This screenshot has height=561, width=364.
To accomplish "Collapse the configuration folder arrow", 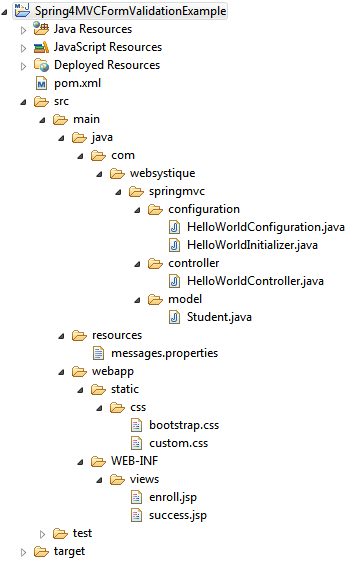I will [x=137, y=210].
